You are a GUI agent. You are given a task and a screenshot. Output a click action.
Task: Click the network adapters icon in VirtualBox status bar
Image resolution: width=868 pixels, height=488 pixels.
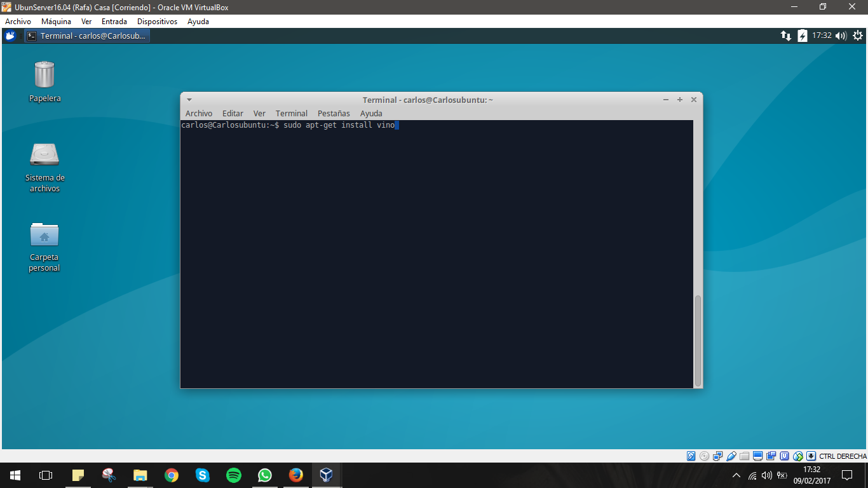717,456
